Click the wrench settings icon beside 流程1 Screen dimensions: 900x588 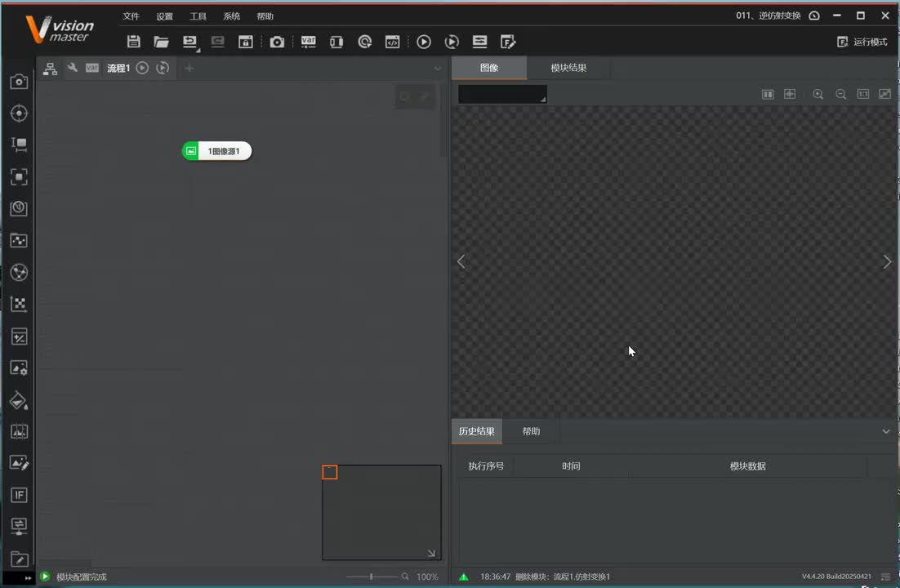click(73, 68)
